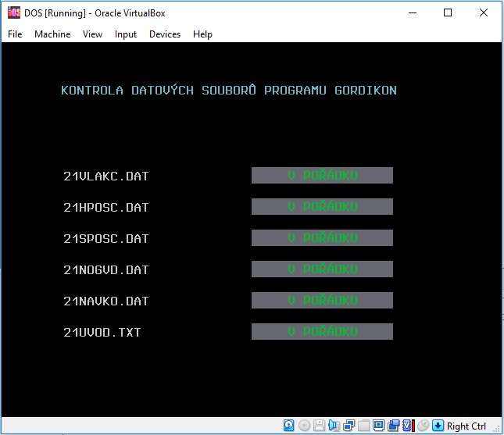Click the keyboard capture arrow icon
The width and height of the screenshot is (504, 435).
point(438,426)
